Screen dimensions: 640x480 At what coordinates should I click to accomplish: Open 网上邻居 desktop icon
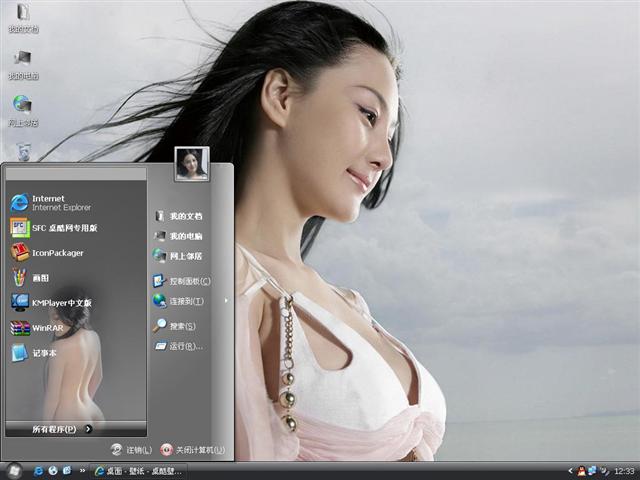[x=23, y=111]
